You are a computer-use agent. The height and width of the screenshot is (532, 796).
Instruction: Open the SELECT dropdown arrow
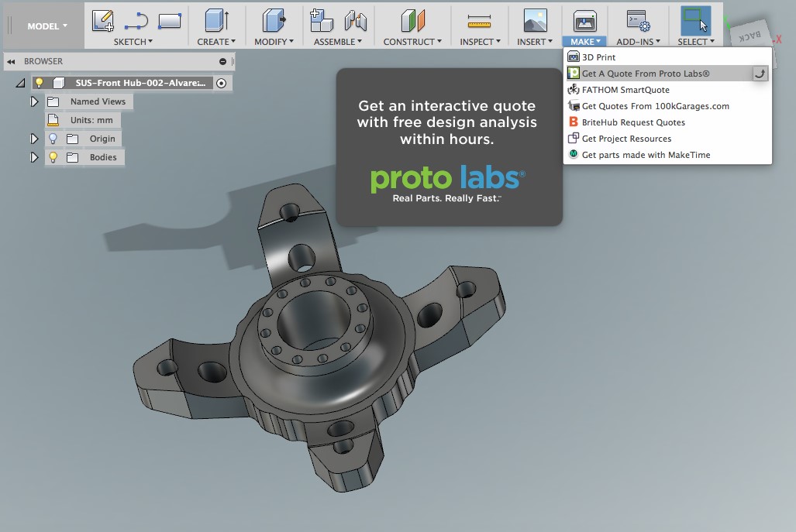pos(712,42)
